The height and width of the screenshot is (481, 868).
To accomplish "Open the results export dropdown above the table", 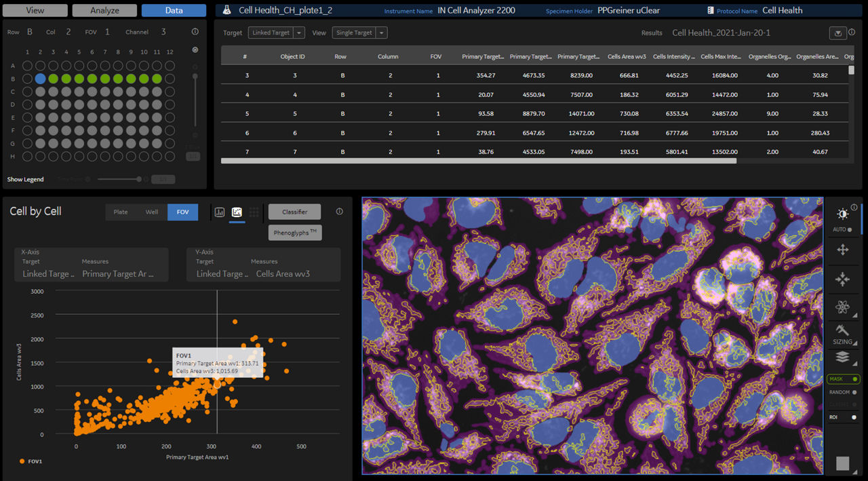I will click(x=837, y=33).
